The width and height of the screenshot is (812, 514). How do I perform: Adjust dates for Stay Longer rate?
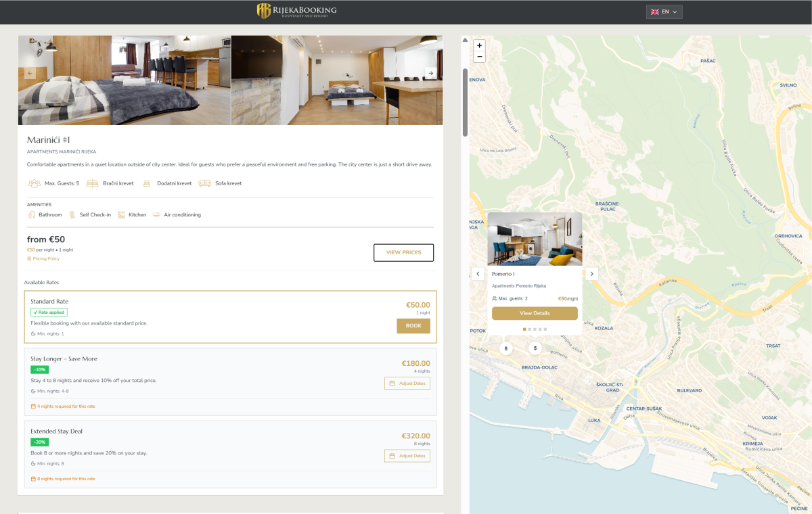pos(407,383)
